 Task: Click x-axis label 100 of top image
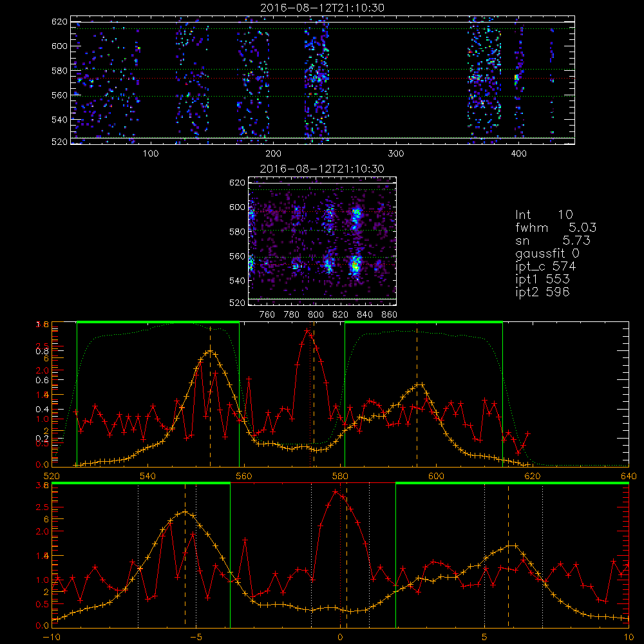151,154
